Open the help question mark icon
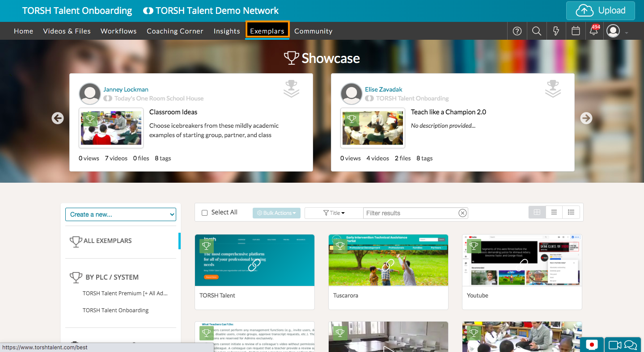 coord(517,31)
